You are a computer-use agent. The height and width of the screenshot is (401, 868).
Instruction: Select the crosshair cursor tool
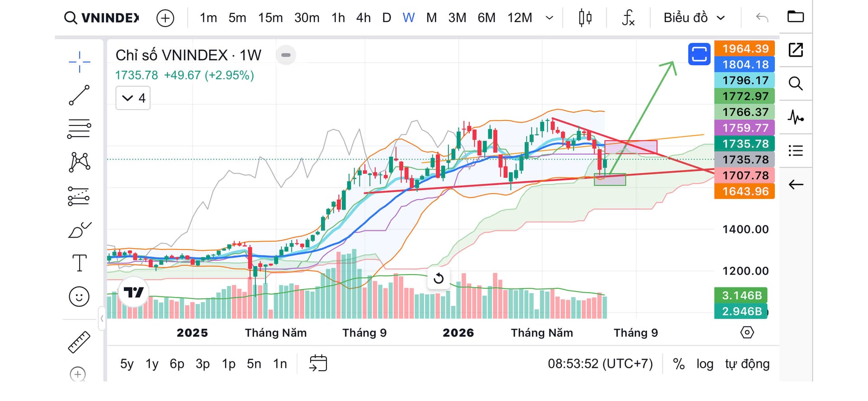click(80, 62)
